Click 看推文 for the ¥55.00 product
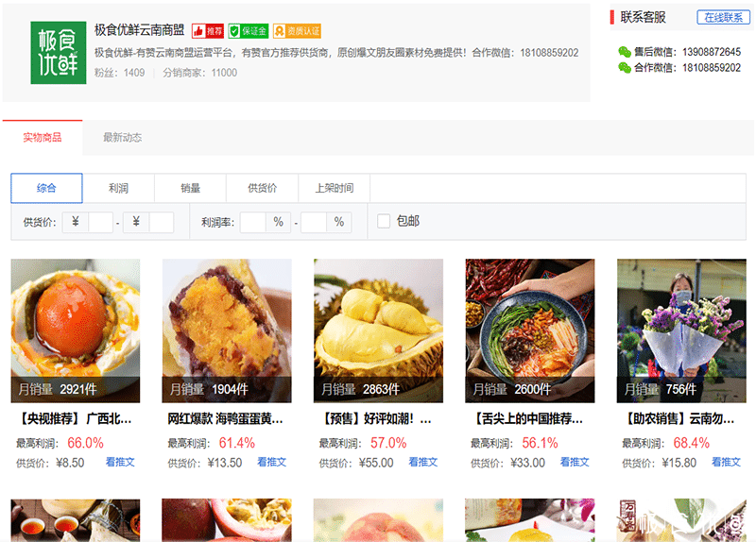The image size is (756, 542). click(x=422, y=462)
